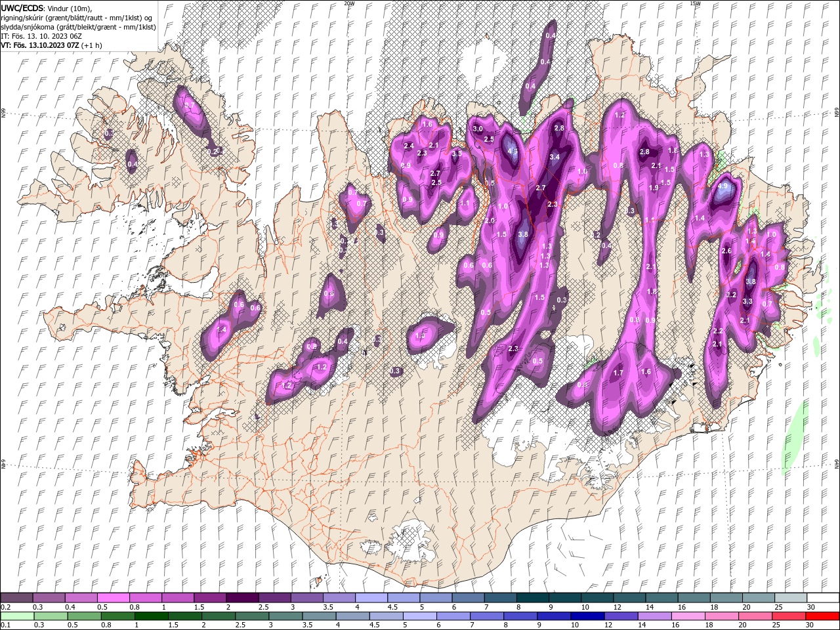
Task: Select the light grey 25–30 snow legend swatch
Action: [790, 598]
